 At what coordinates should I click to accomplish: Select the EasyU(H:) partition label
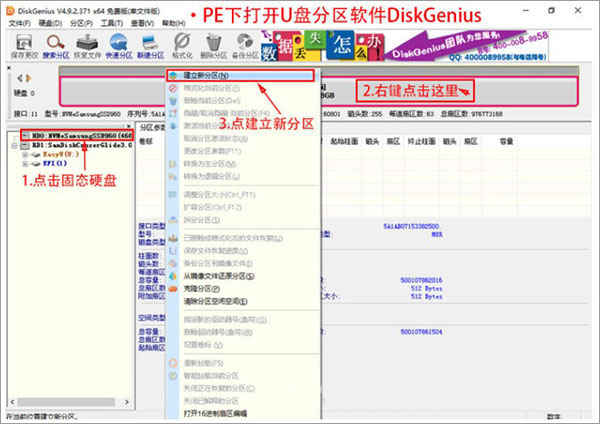click(x=61, y=155)
